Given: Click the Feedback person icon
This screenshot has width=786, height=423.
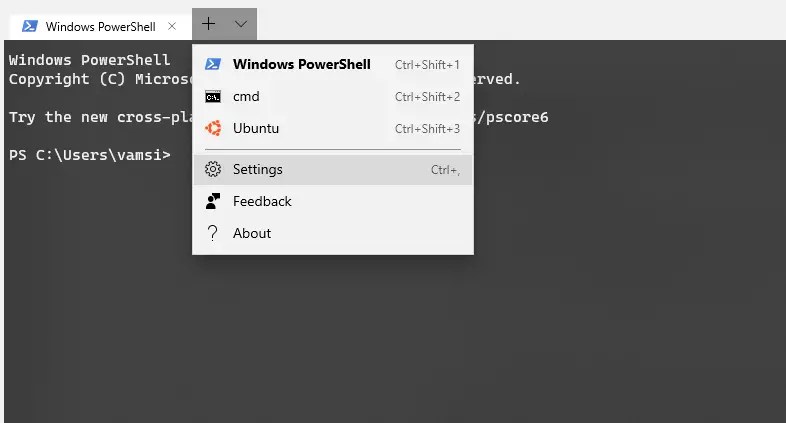Looking at the screenshot, I should pyautogui.click(x=212, y=201).
